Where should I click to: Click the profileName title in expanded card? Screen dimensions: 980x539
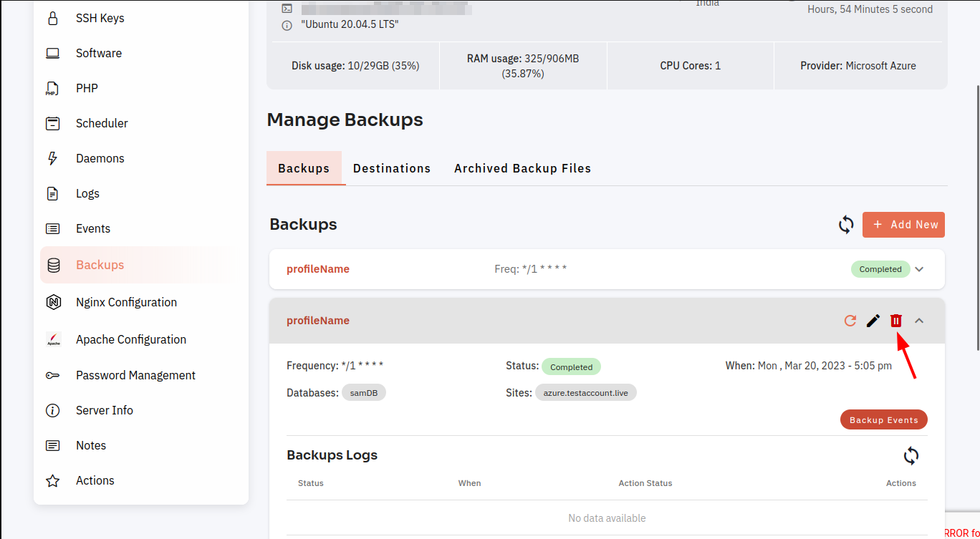point(318,321)
